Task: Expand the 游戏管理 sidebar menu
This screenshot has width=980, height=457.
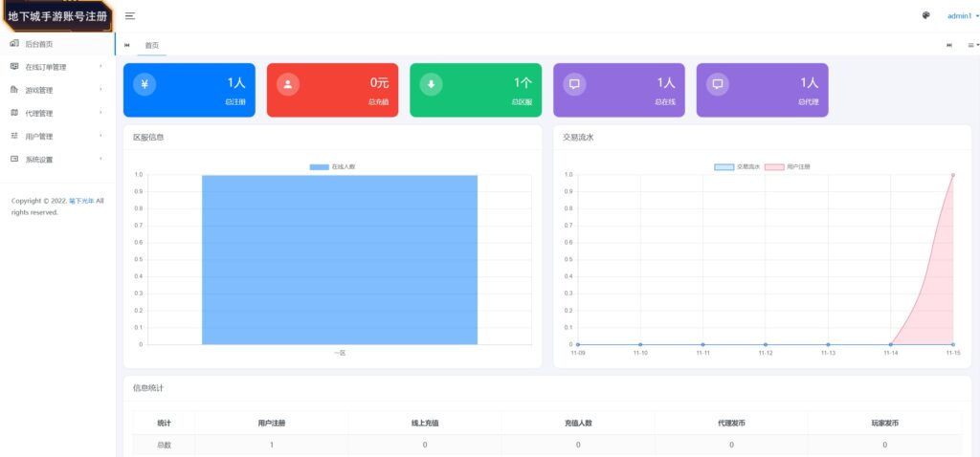Action: (56, 90)
